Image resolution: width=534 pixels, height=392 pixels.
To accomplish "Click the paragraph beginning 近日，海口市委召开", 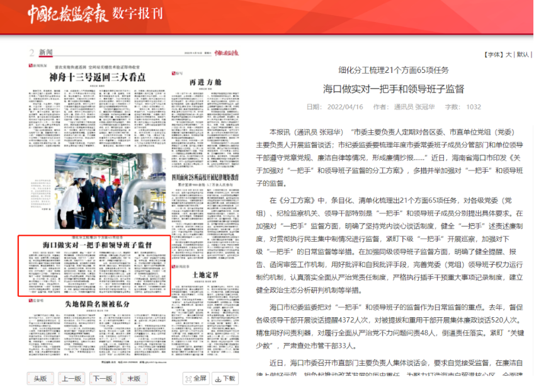I will point(390,368).
